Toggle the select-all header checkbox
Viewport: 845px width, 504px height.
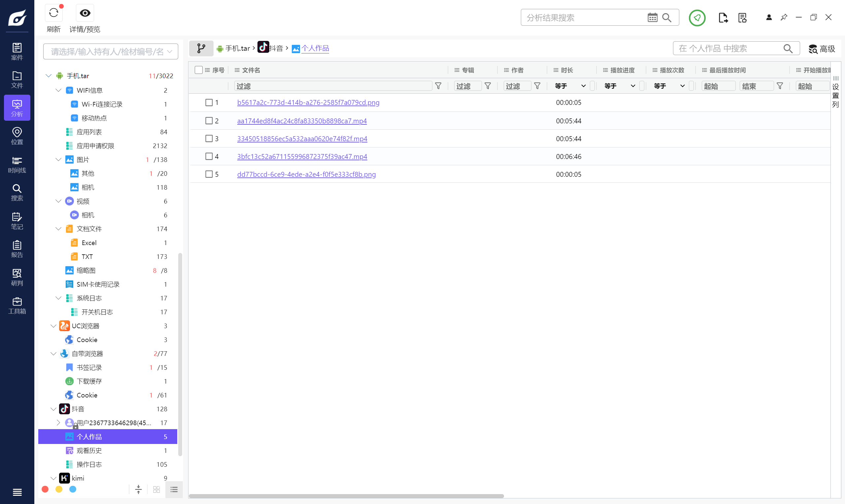(198, 70)
